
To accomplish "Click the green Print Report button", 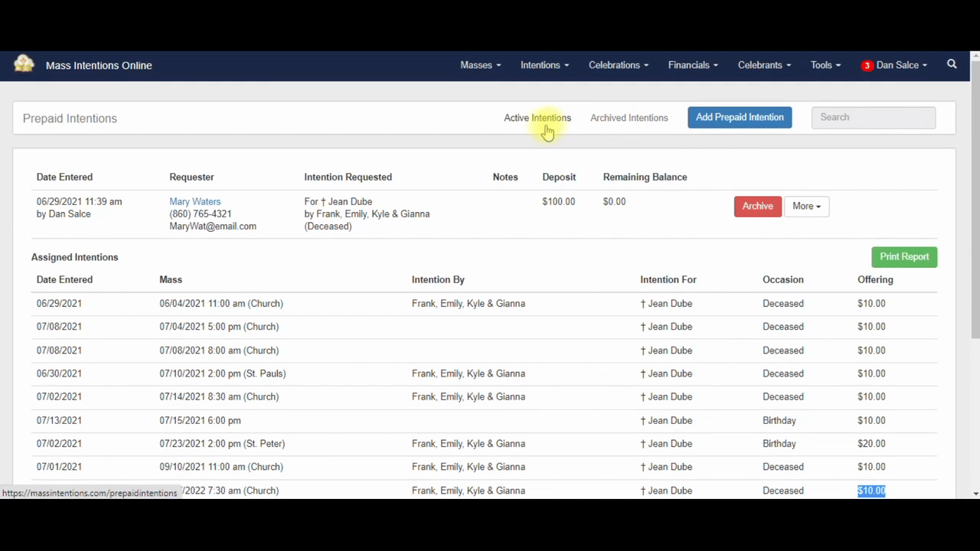I will click(x=904, y=257).
